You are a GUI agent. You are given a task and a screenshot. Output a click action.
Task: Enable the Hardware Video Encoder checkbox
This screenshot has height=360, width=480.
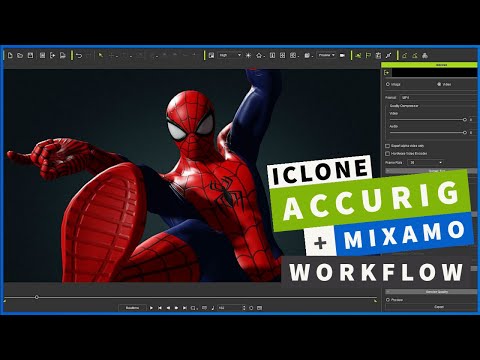387,154
